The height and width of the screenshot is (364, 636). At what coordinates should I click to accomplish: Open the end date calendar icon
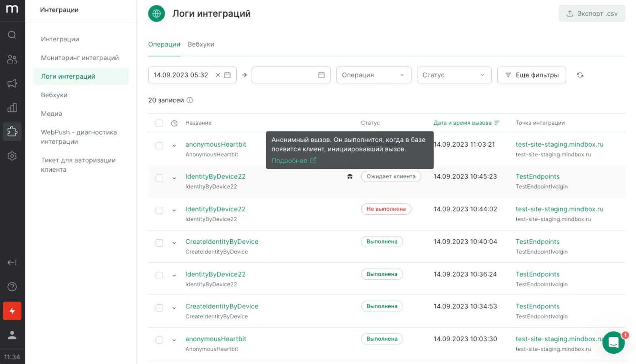[321, 75]
